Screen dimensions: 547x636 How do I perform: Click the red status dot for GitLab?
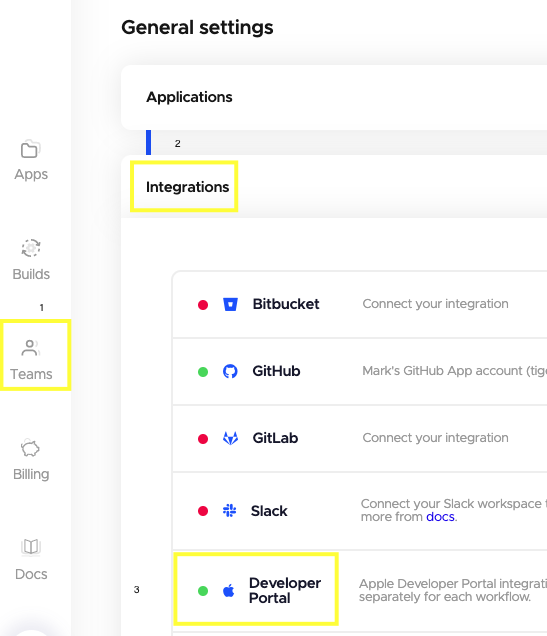coord(203,438)
